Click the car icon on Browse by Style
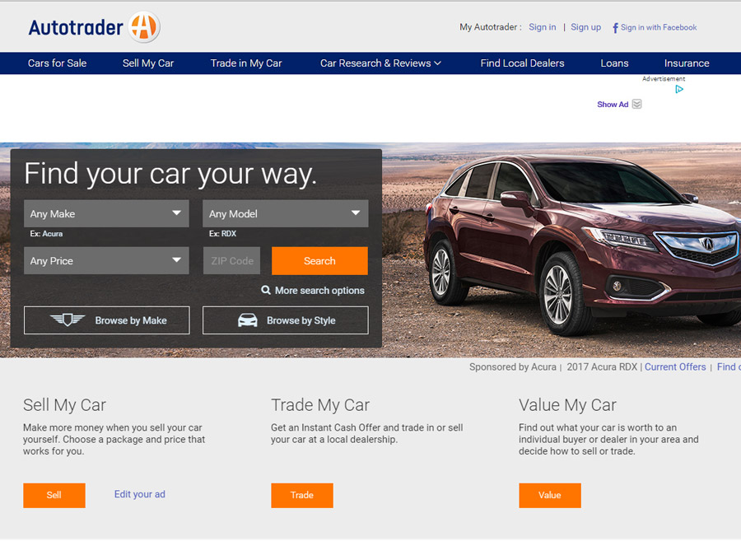This screenshot has width=741, height=560. (248, 320)
